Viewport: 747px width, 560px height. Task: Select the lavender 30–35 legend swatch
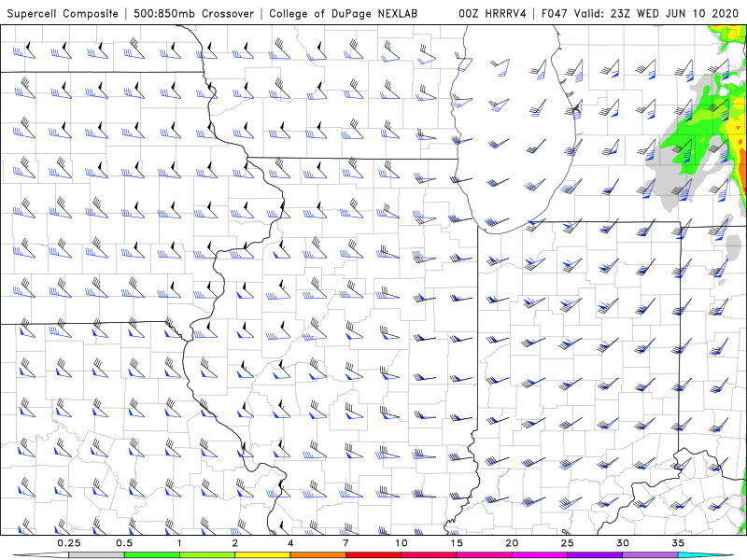point(650,555)
